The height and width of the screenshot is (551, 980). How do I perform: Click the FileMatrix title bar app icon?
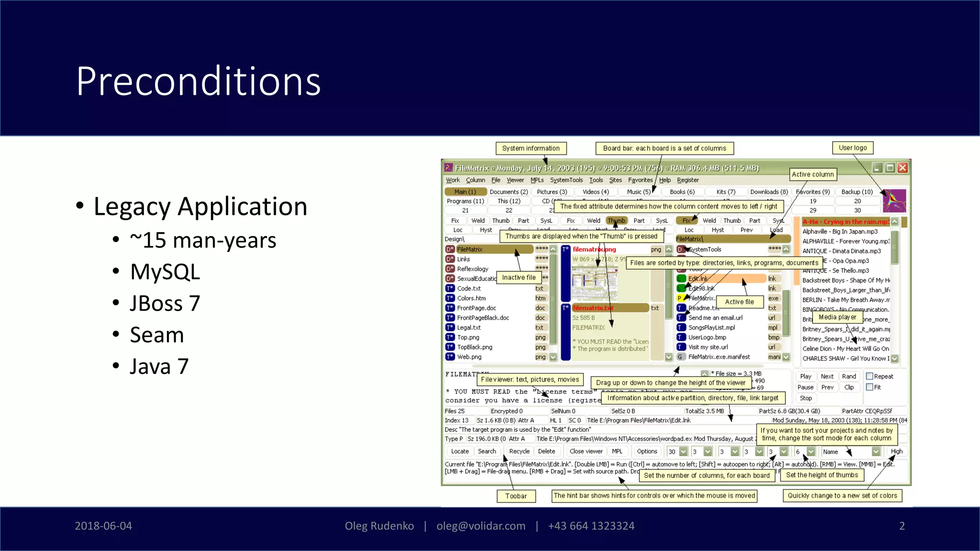tap(448, 168)
